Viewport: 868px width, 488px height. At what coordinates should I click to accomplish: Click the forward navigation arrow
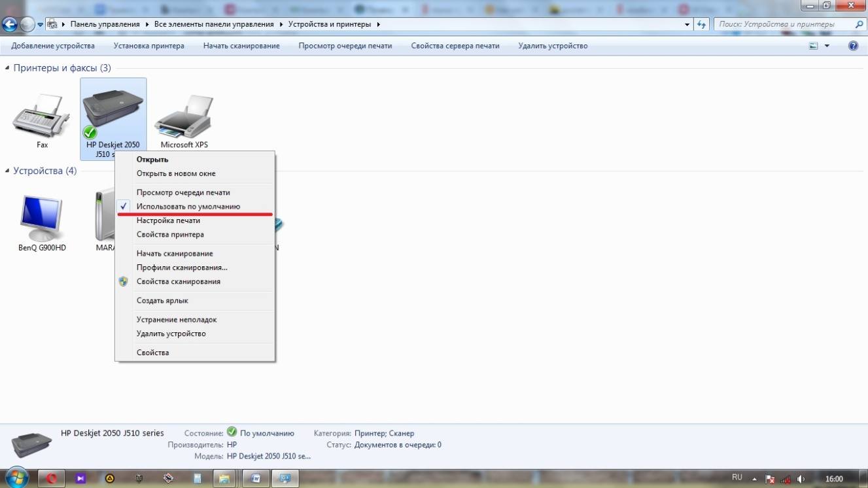[27, 24]
